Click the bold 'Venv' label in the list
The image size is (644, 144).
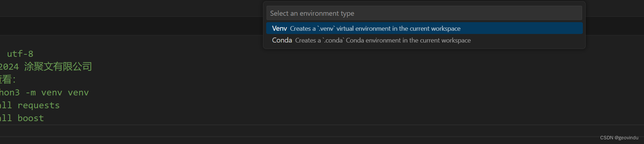tap(279, 28)
